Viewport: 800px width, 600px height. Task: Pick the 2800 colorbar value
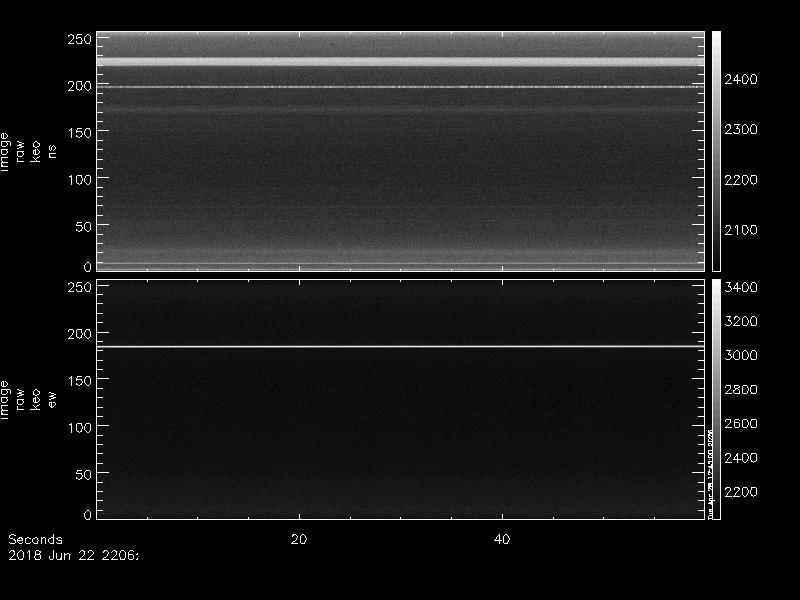coord(741,389)
